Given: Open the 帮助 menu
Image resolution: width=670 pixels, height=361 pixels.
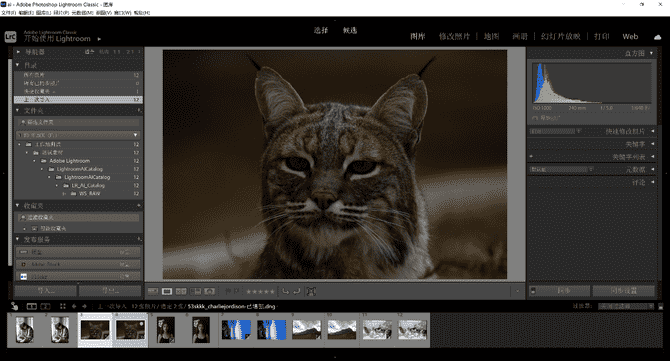Looking at the screenshot, I should 142,13.
